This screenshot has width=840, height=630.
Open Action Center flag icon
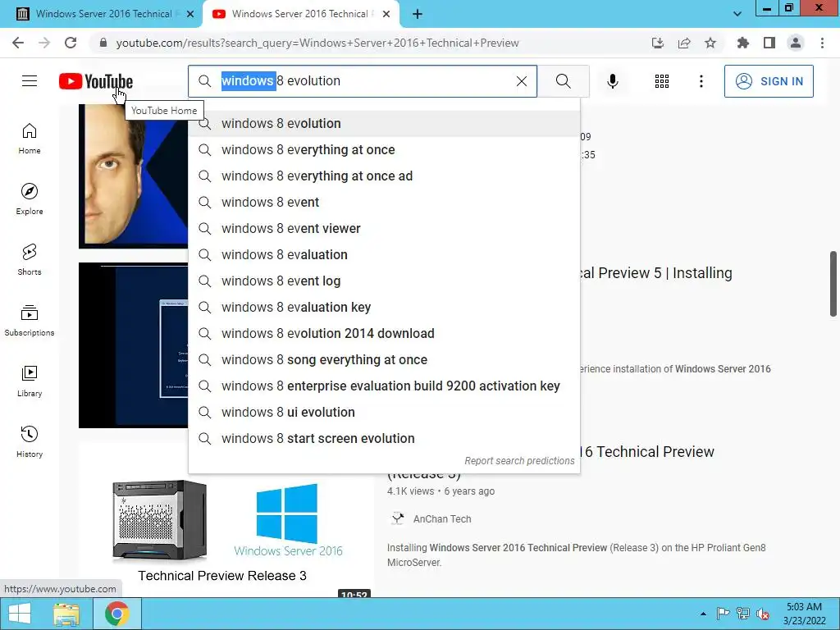tap(723, 614)
